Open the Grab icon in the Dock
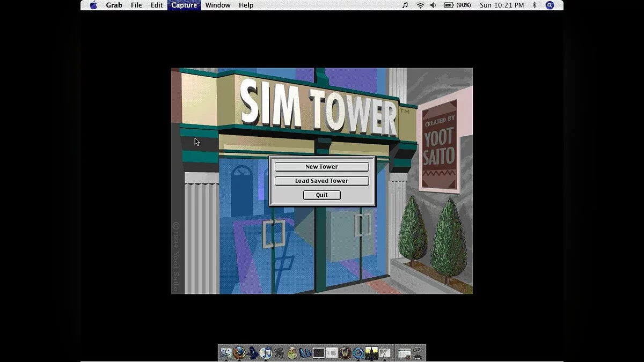The width and height of the screenshot is (644, 362). pyautogui.click(x=385, y=353)
